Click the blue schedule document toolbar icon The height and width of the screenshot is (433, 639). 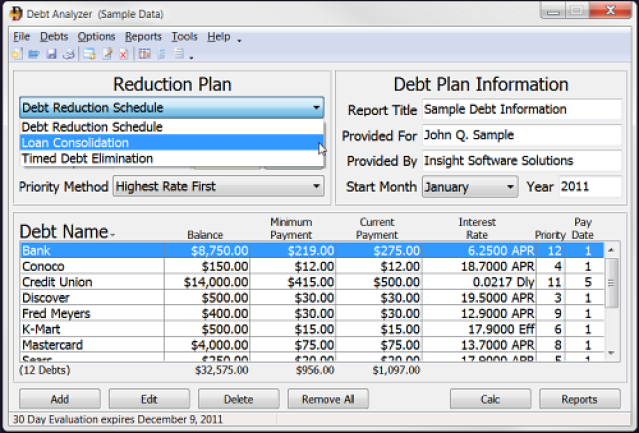(161, 54)
